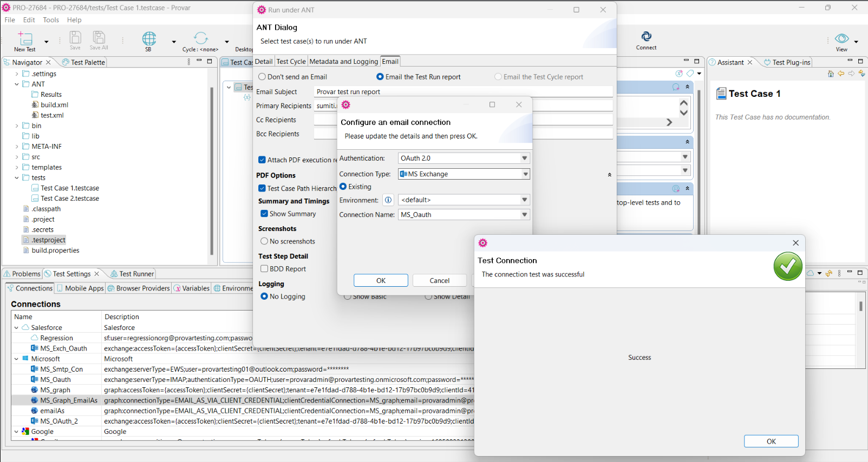Switch to the Metadata and Logging tab
The image size is (868, 462).
[x=343, y=62]
